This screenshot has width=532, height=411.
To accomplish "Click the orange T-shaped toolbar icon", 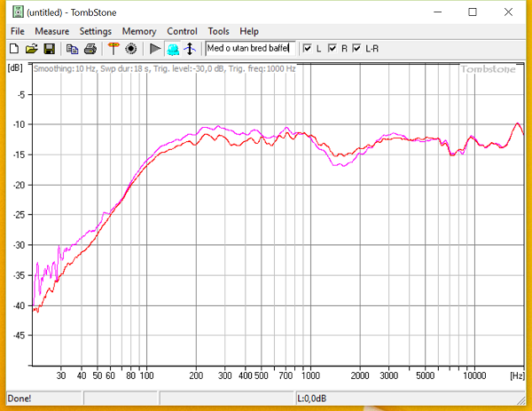I will [x=113, y=49].
